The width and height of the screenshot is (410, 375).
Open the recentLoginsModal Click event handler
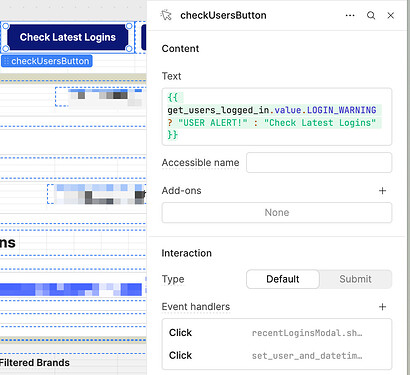pyautogui.click(x=277, y=333)
